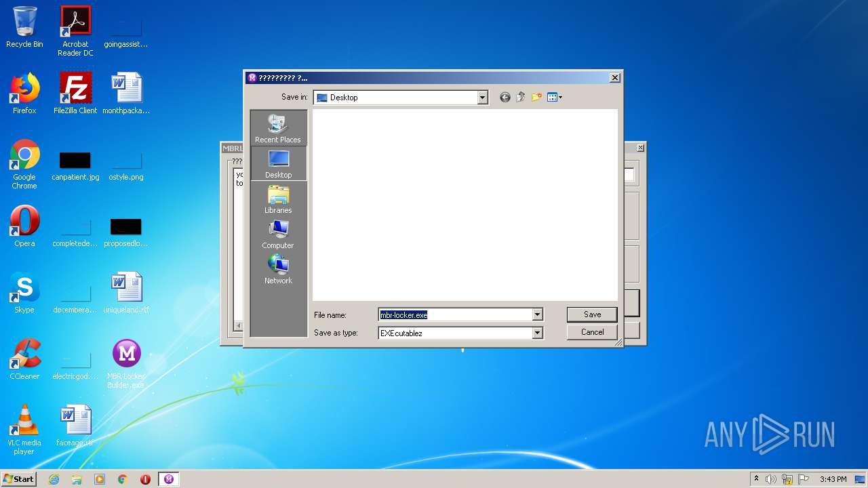Open Recent Places in the sidebar

[278, 129]
